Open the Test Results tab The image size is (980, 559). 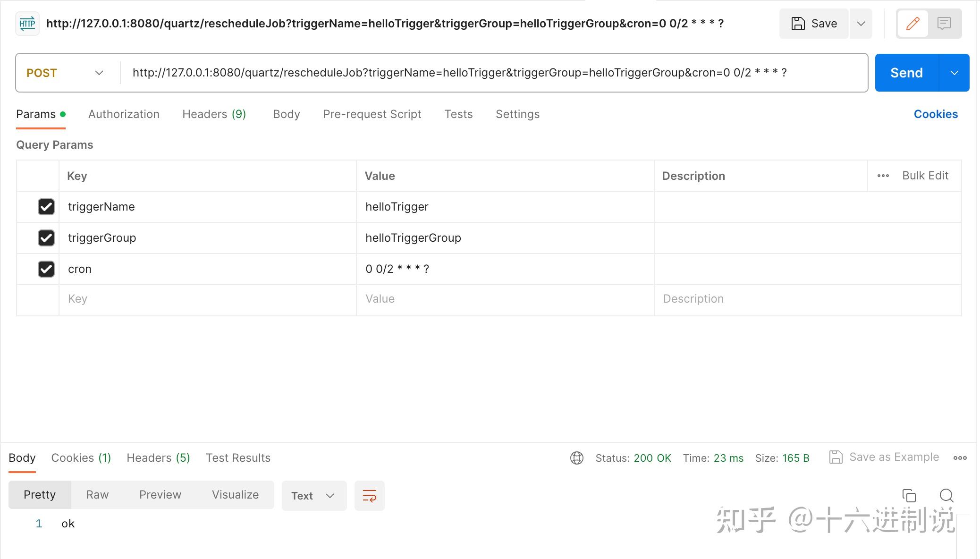(x=238, y=457)
